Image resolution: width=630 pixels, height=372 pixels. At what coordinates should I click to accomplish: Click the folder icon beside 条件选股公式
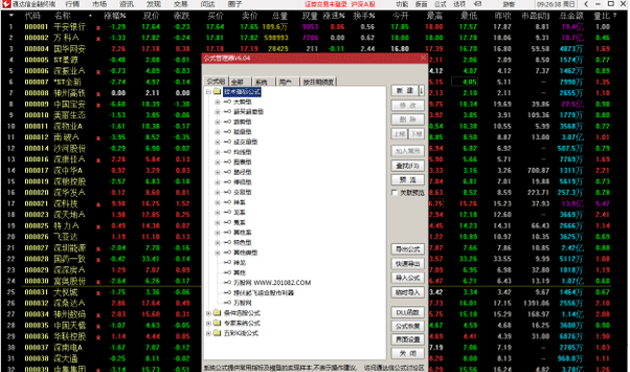point(217,313)
